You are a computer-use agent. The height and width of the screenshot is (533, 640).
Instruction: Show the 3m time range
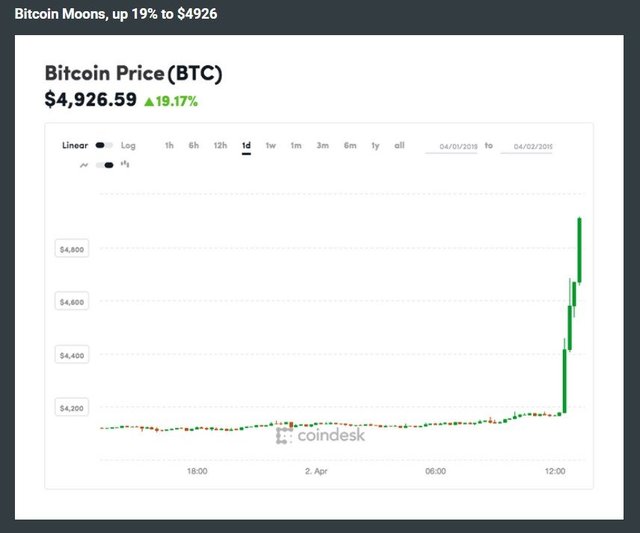pyautogui.click(x=323, y=146)
